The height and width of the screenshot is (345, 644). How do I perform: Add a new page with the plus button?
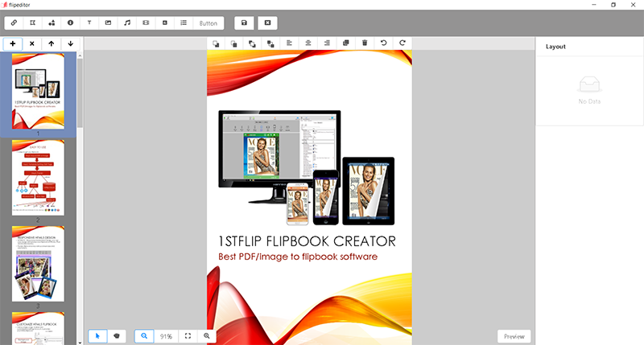[13, 43]
